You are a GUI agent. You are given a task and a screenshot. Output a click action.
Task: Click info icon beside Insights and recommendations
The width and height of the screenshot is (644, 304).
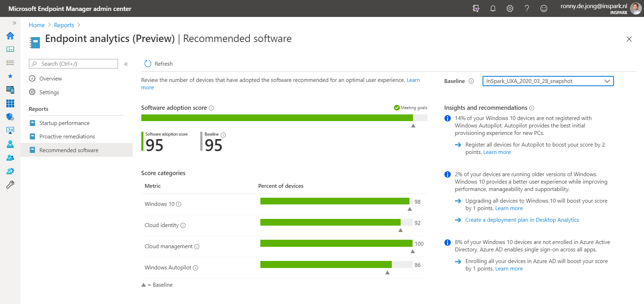click(532, 108)
